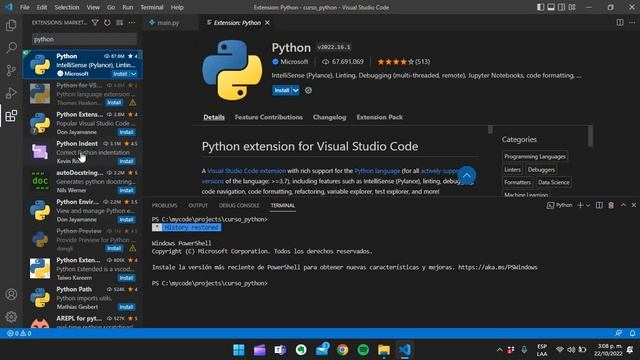This screenshot has width=640, height=360.
Task: Install Python Path extension
Action: click(126, 307)
